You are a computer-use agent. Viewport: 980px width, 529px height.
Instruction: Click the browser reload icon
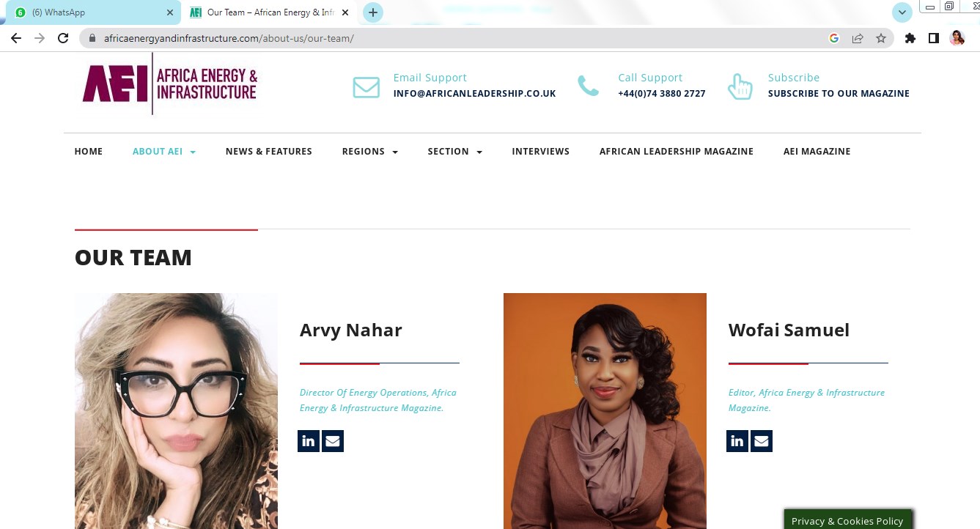click(63, 38)
